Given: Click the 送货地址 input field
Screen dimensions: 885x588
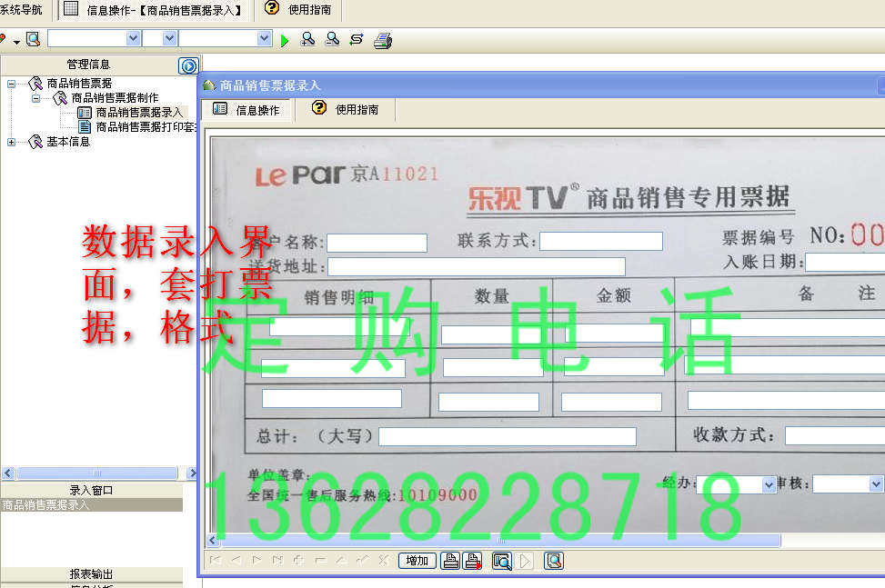Looking at the screenshot, I should 477,266.
